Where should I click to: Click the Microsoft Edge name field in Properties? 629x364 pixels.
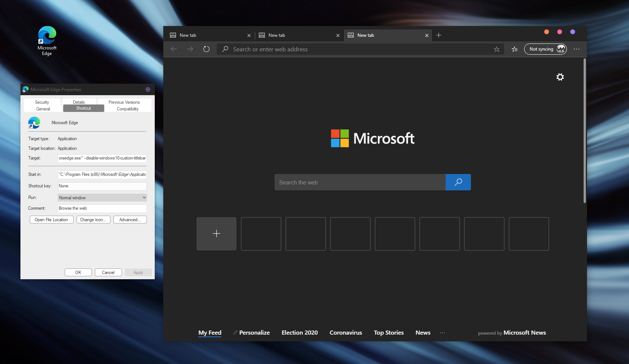click(x=65, y=123)
